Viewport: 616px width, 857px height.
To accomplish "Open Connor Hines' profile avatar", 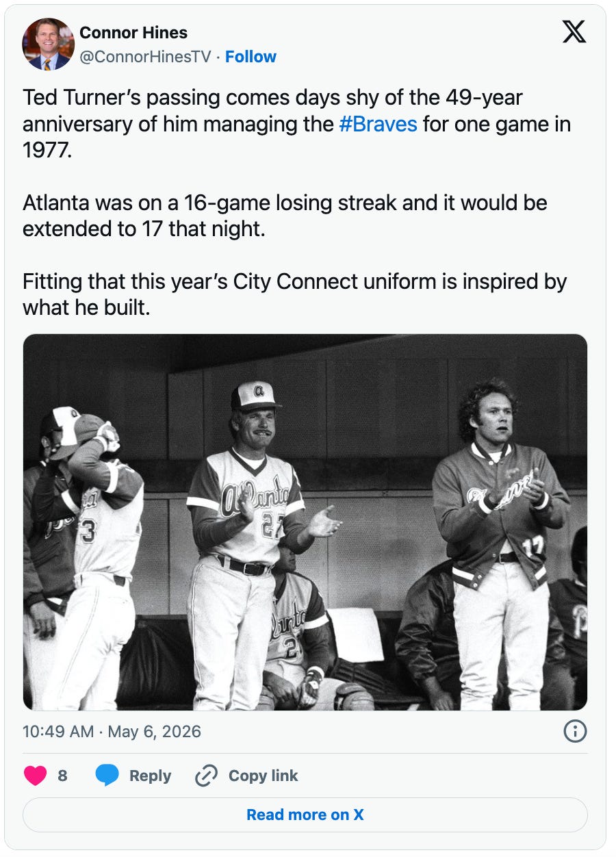I will pos(48,44).
